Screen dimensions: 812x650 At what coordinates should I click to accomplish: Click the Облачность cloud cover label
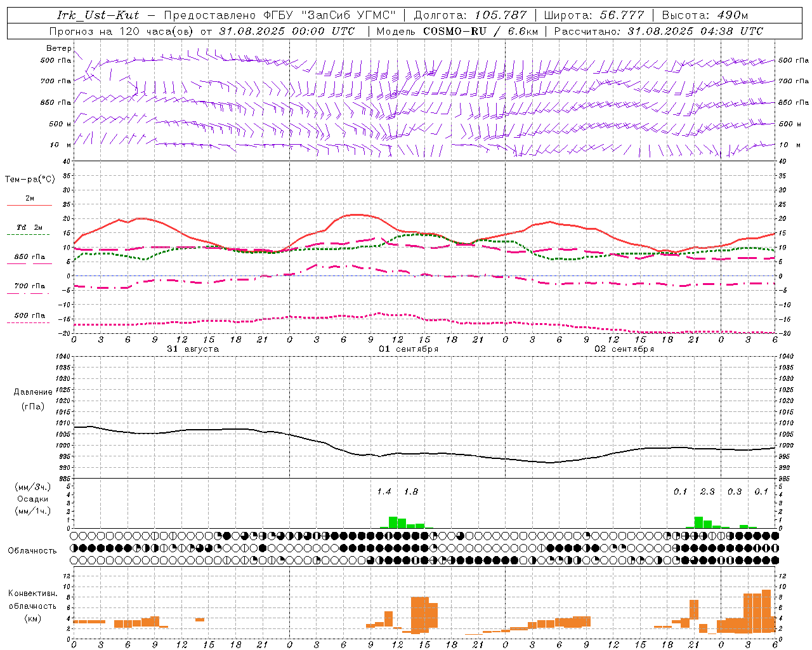pyautogui.click(x=32, y=551)
